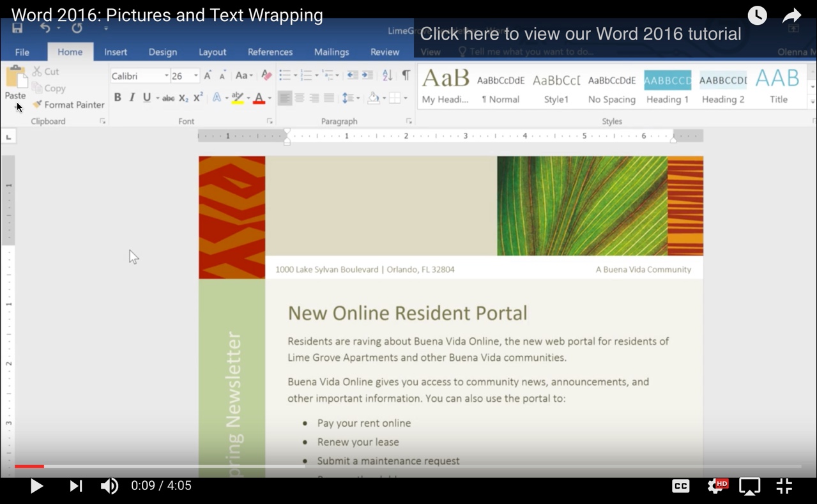
Task: Apply the yellow text highlight color
Action: click(237, 98)
